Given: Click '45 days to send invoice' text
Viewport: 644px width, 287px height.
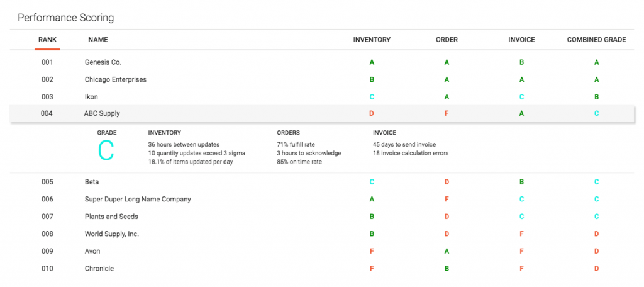Looking at the screenshot, I should tap(404, 144).
